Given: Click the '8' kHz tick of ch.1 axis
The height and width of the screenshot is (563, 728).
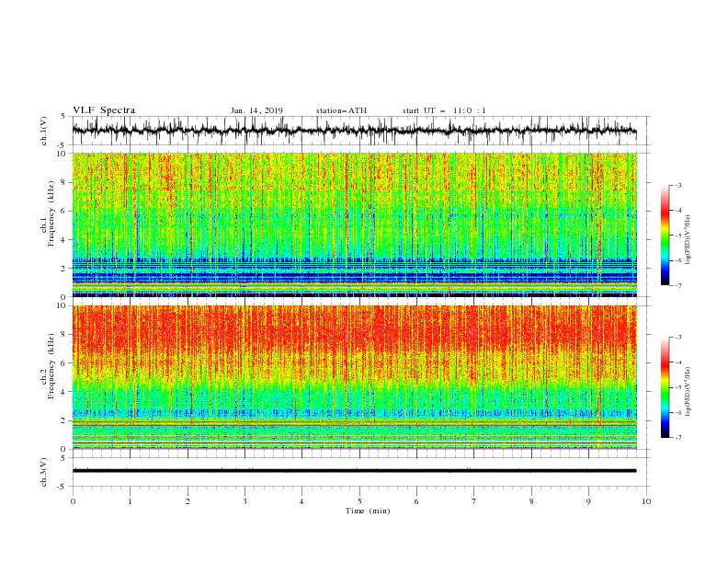Looking at the screenshot, I should point(63,182).
